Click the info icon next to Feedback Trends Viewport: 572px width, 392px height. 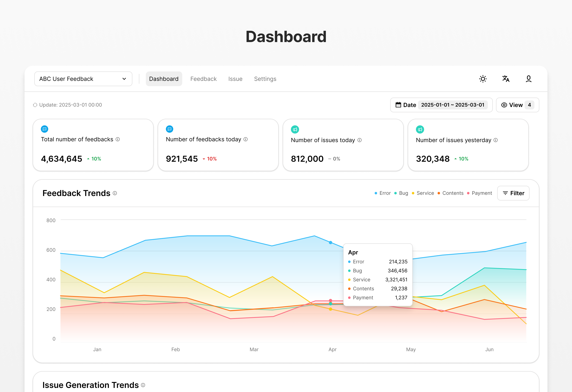coord(115,193)
